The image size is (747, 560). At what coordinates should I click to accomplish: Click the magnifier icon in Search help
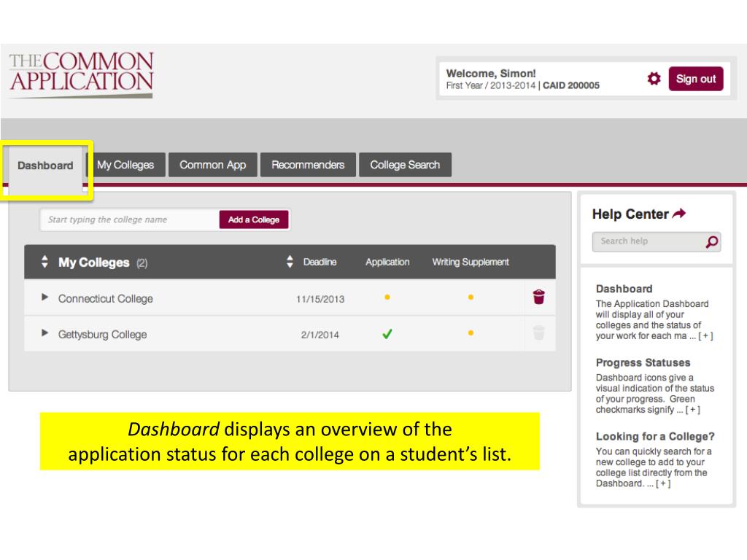tap(712, 242)
